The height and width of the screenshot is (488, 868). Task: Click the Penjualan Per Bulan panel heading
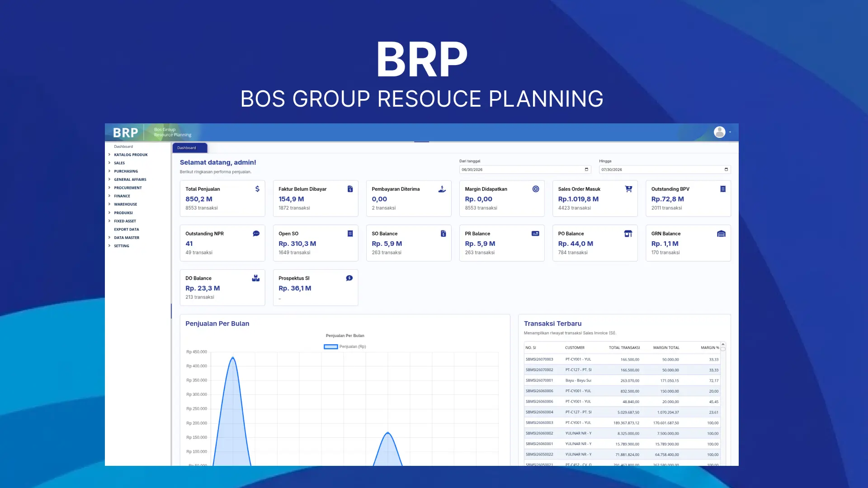click(217, 324)
